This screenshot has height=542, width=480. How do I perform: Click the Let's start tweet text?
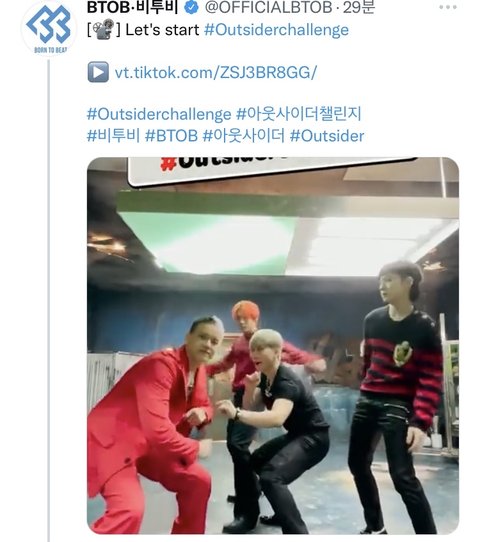[x=162, y=30]
